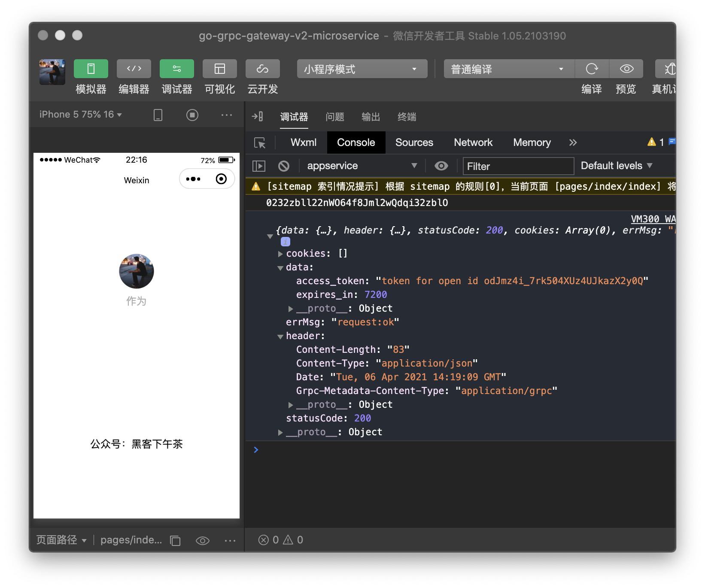This screenshot has width=705, height=588.
Task: Click the profile avatar in simulator
Action: 137,271
